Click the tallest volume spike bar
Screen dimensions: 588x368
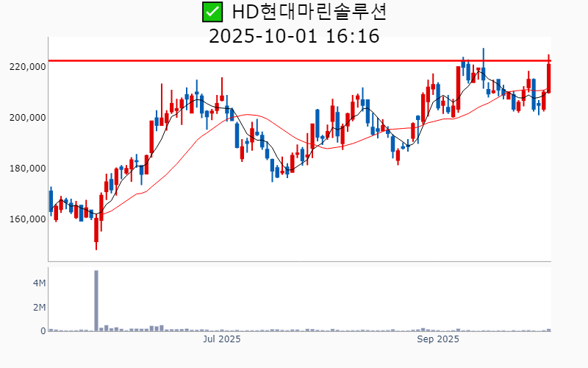pyautogui.click(x=96, y=300)
